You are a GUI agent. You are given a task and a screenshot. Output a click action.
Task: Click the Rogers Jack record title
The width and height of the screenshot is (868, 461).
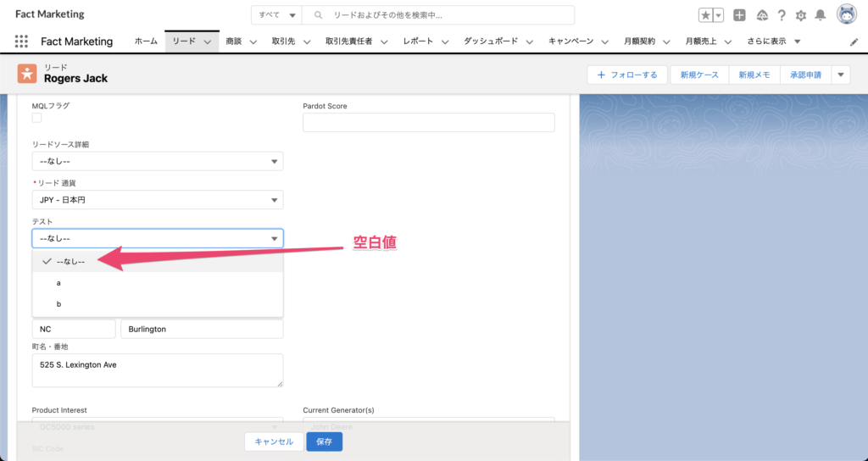[75, 79]
